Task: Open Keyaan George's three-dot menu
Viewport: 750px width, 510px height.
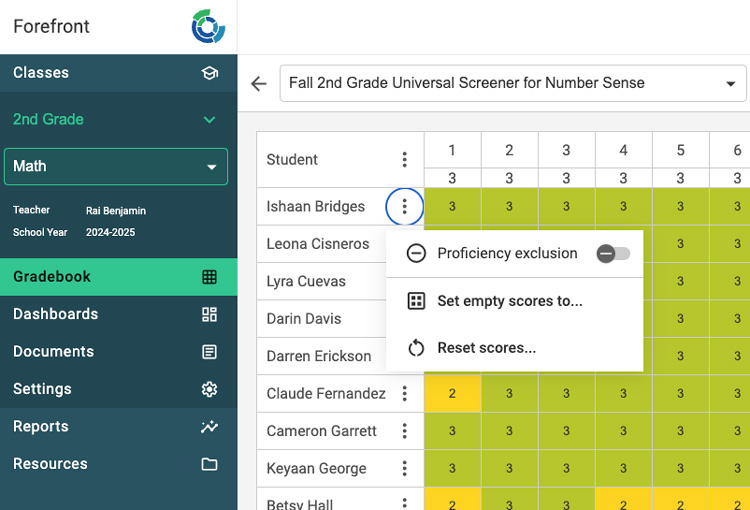Action: [405, 468]
